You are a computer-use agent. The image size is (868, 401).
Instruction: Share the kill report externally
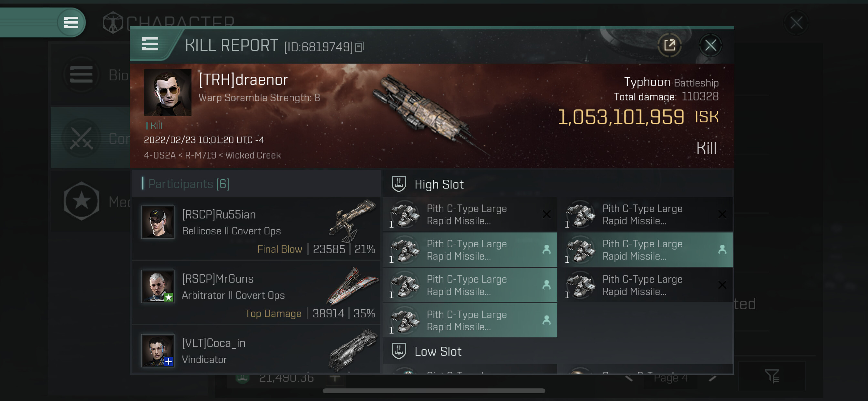coord(669,45)
